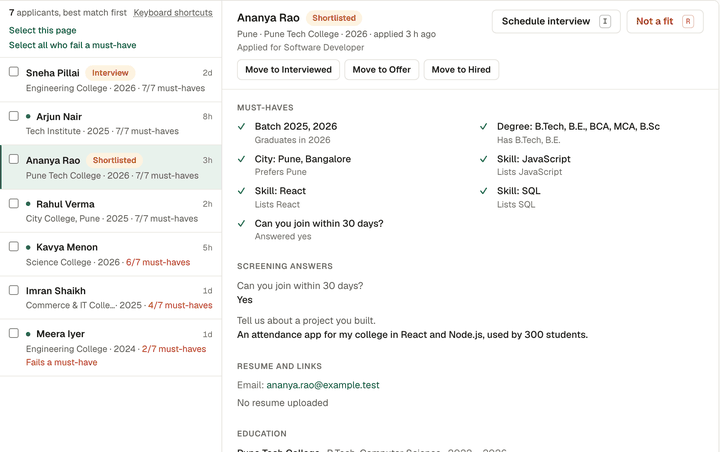Click the '2/7 must-haves' text on Meera Iyer
This screenshot has width=720, height=452.
[174, 349]
